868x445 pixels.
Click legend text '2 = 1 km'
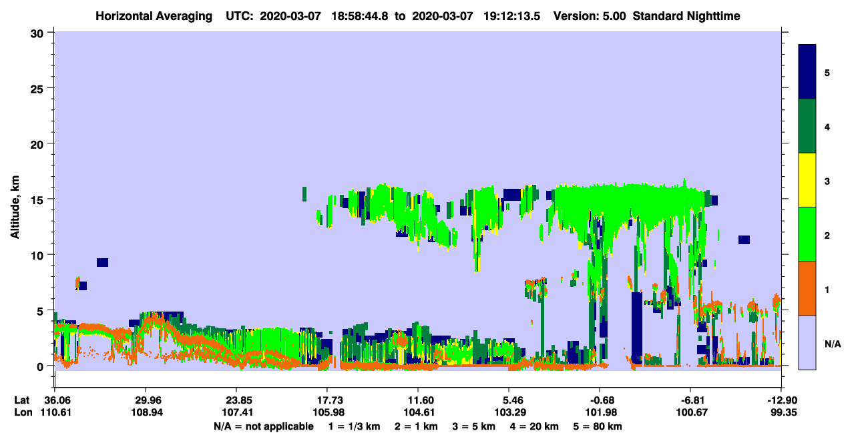point(417,426)
